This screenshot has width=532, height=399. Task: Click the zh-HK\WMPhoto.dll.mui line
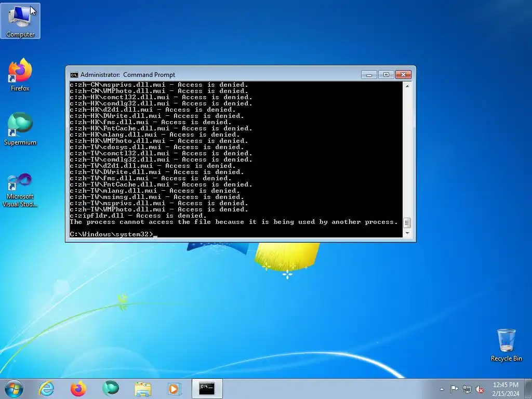159,141
